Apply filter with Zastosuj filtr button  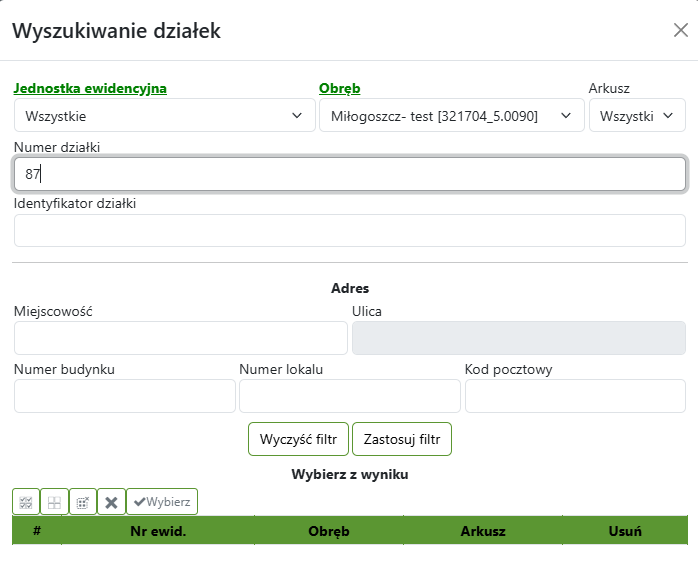(402, 439)
